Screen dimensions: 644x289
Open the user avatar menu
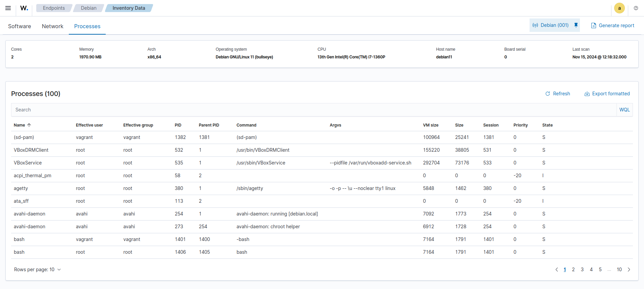tap(619, 8)
